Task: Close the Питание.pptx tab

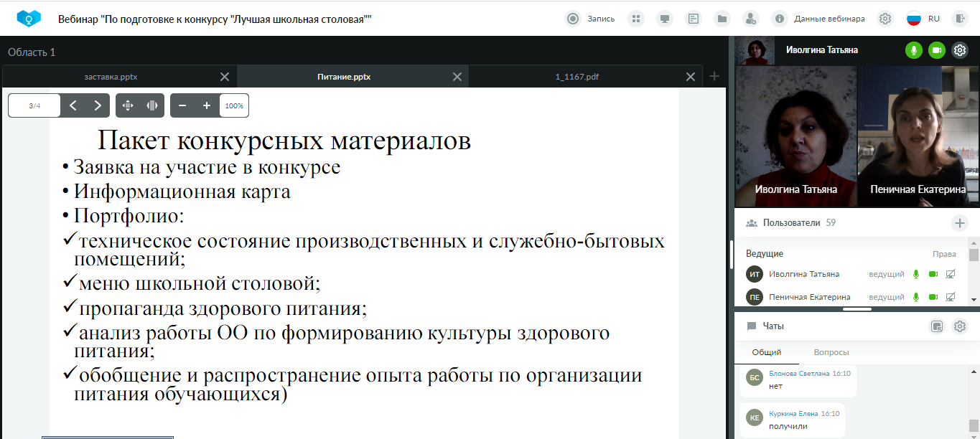Action: [x=457, y=77]
